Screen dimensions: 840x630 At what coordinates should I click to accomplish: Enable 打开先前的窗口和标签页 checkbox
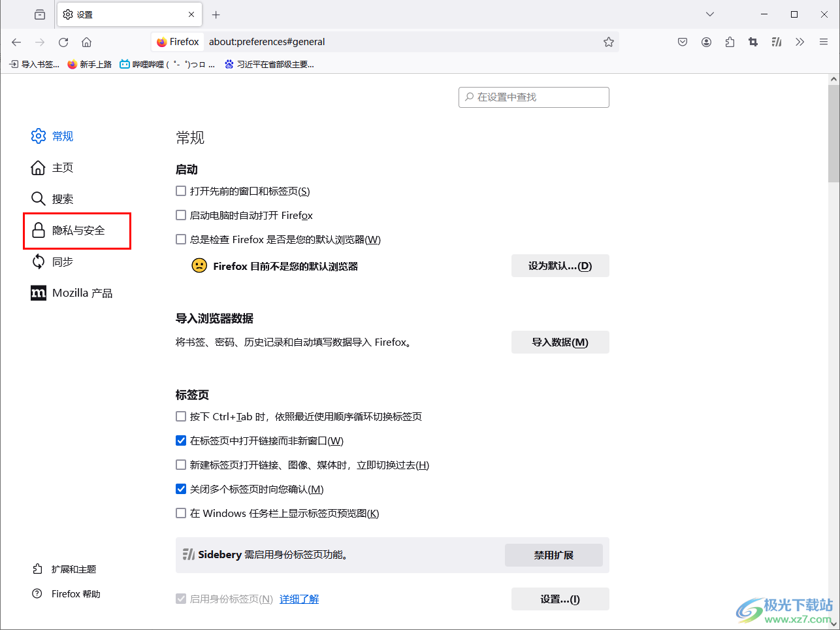(181, 191)
